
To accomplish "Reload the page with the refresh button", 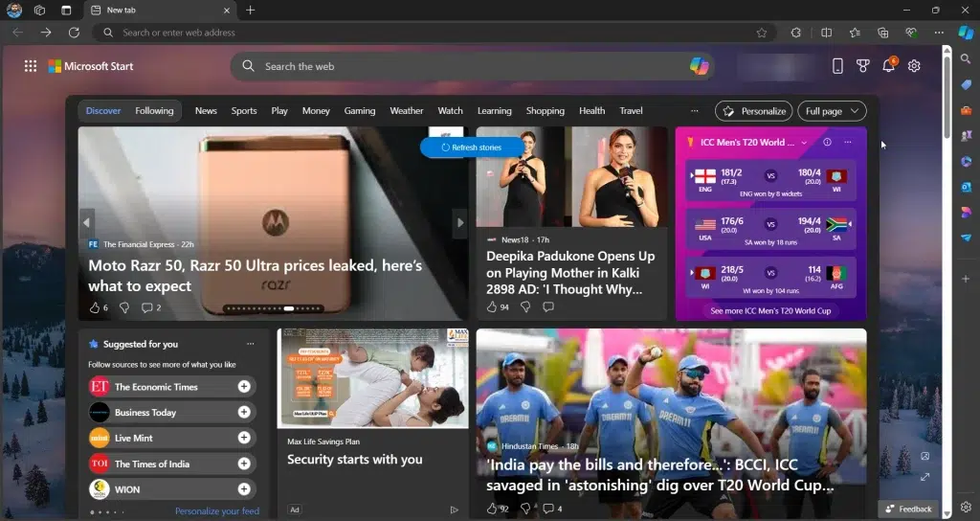I will pos(74,33).
